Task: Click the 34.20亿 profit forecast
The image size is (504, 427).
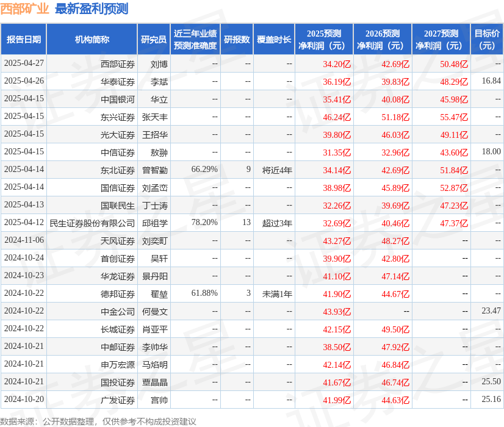Action: [x=337, y=64]
